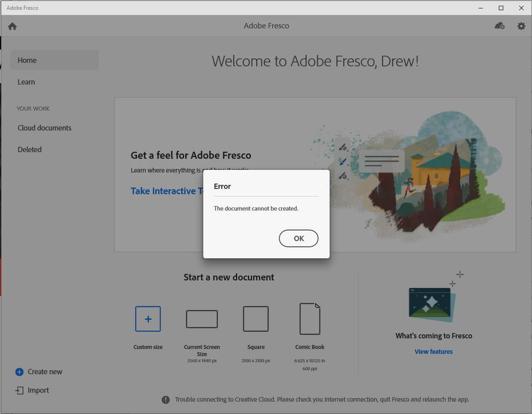Viewport: 532px width, 414px height.
Task: Click the "YOUR WORK" section label
Action: 33,108
